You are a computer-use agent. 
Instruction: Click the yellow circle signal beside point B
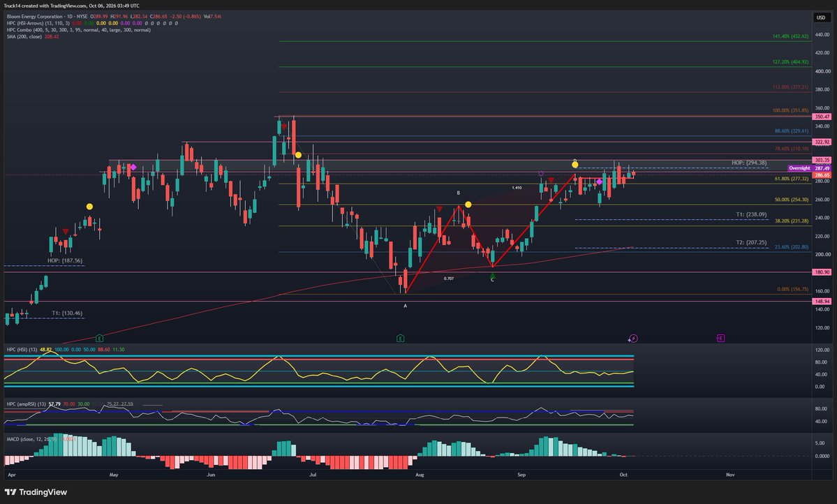tap(468, 205)
